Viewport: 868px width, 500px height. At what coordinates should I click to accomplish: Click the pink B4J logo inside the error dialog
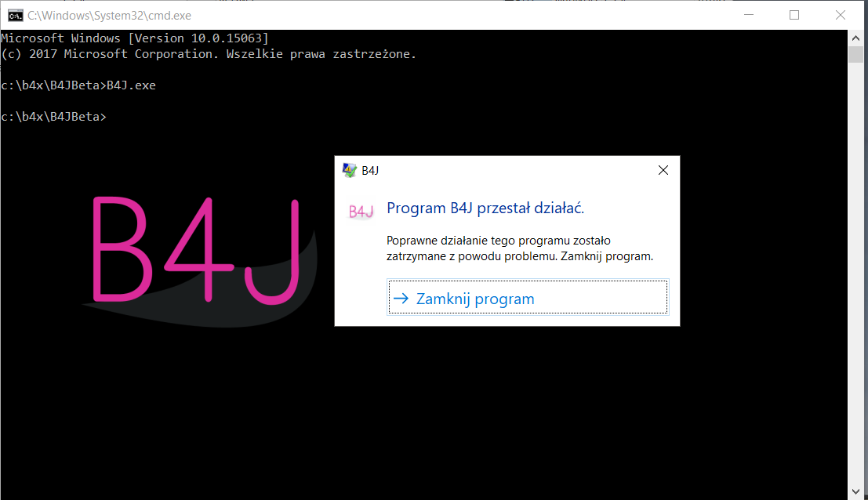[361, 212]
